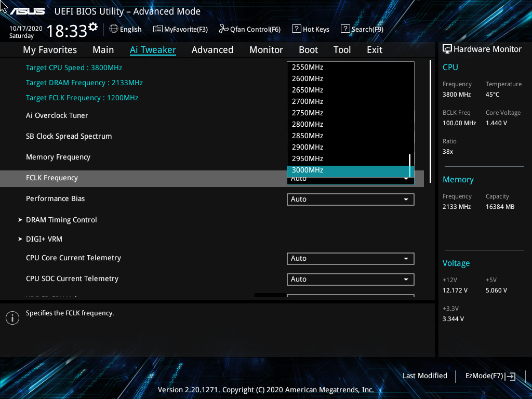Select the FCLK Frequency row
Image resolution: width=532 pixels, height=399 pixels.
point(212,179)
